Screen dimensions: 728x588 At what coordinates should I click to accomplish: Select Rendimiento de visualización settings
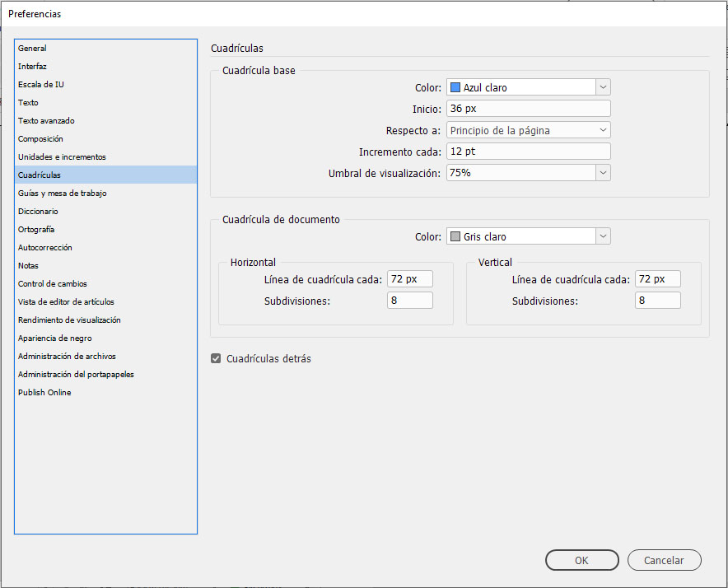[69, 320]
